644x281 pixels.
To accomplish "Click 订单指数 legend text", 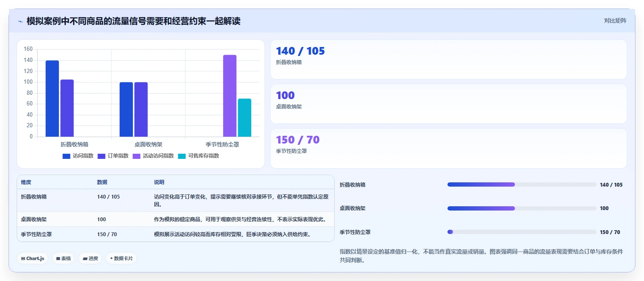I will 118,156.
